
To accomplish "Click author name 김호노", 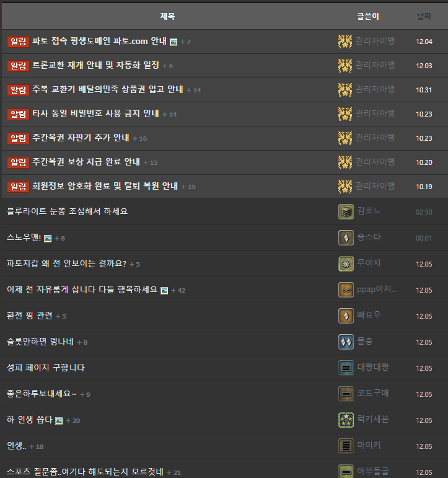I will tap(369, 211).
